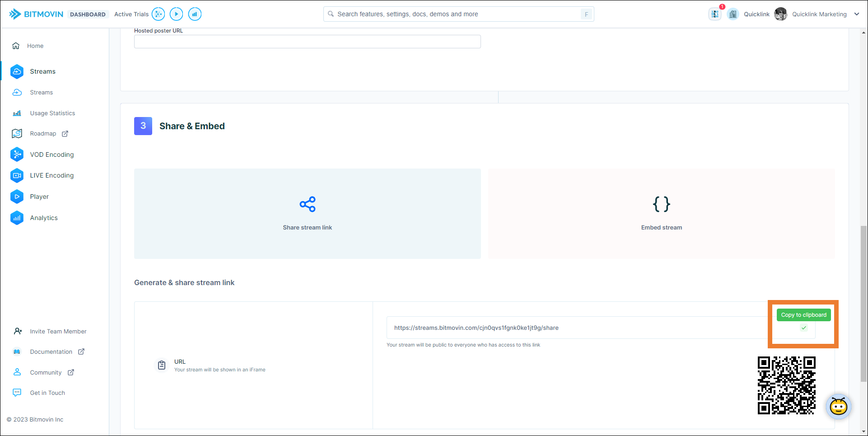Click Invite Team Member
The image size is (868, 436).
tap(58, 331)
